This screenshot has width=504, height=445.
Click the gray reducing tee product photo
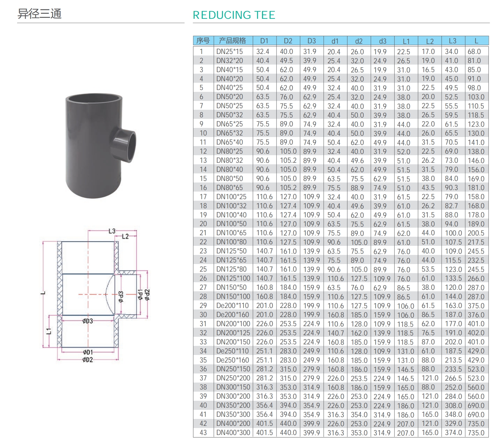click(x=100, y=146)
